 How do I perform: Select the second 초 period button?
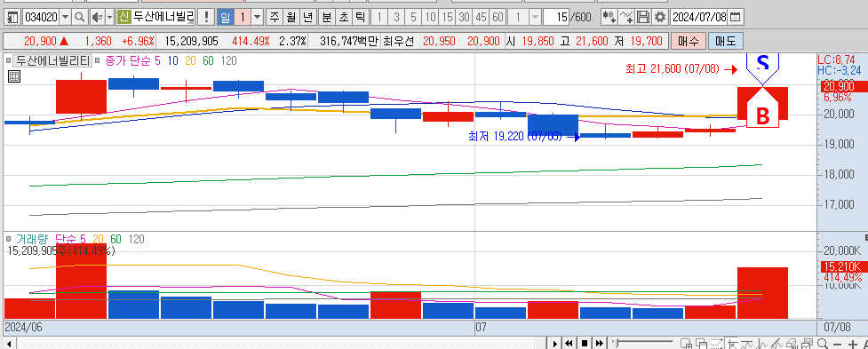[x=344, y=17]
